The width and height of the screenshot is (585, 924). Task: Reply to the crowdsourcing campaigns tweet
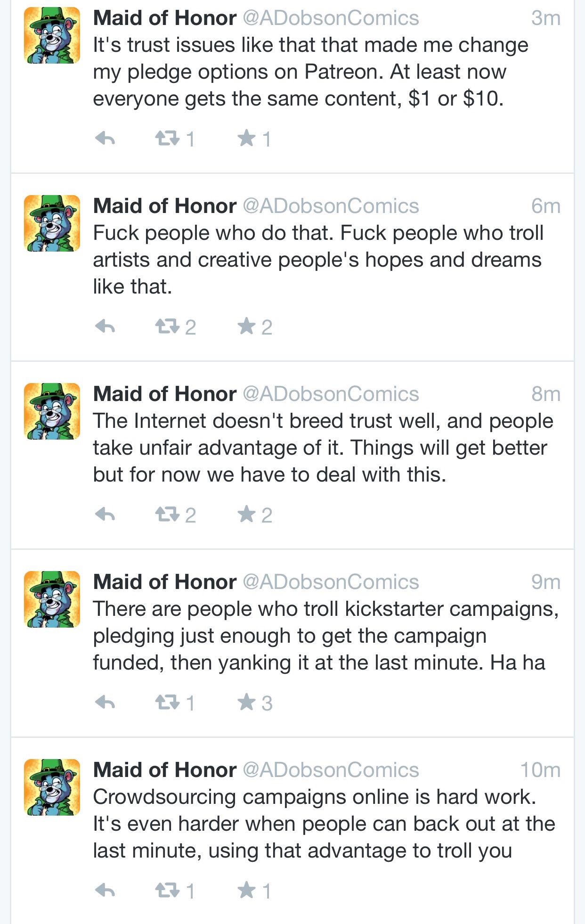coord(105,891)
